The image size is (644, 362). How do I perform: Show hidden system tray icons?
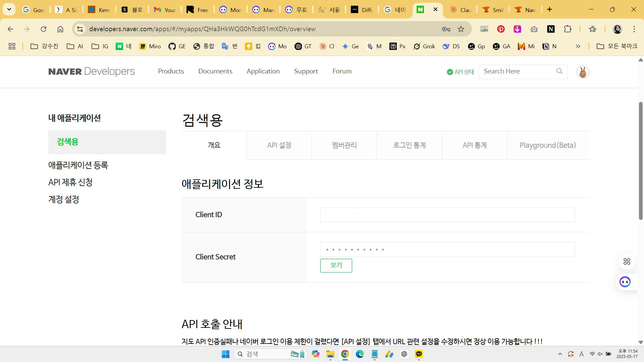pyautogui.click(x=560, y=354)
